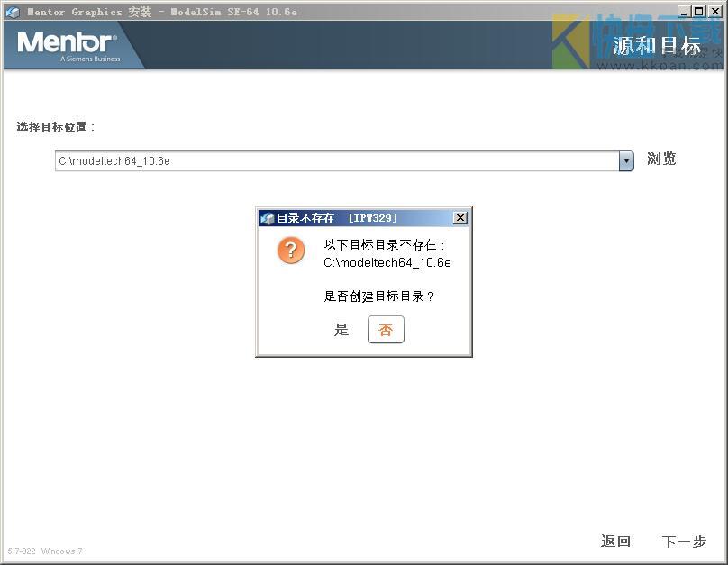Screen dimensions: 728x565
Task: Click the 是否创建目标目录 question text
Action: click(x=378, y=296)
